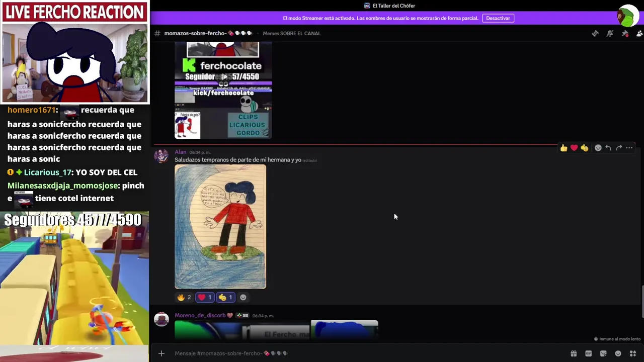This screenshot has height=362, width=644.
Task: Open the emoji picker in message bar
Action: pos(618,353)
